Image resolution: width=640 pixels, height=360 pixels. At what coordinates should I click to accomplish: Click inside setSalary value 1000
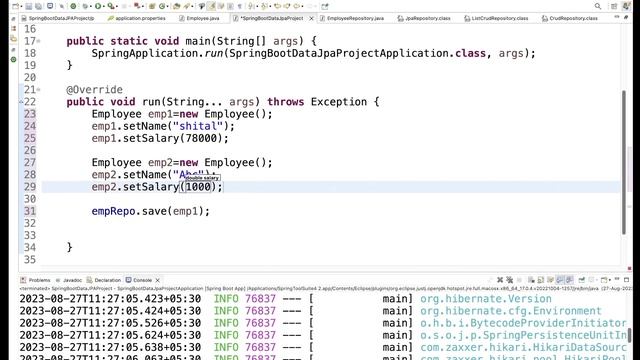pyautogui.click(x=198, y=187)
